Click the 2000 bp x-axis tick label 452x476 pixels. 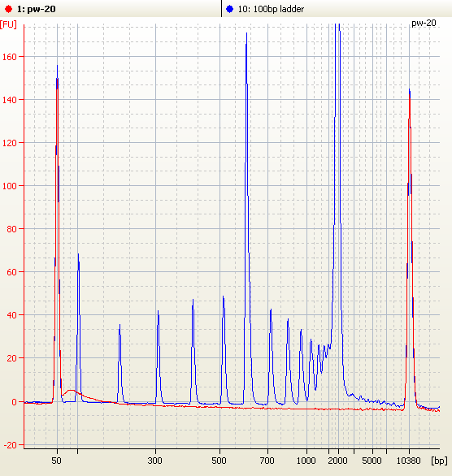[337, 461]
